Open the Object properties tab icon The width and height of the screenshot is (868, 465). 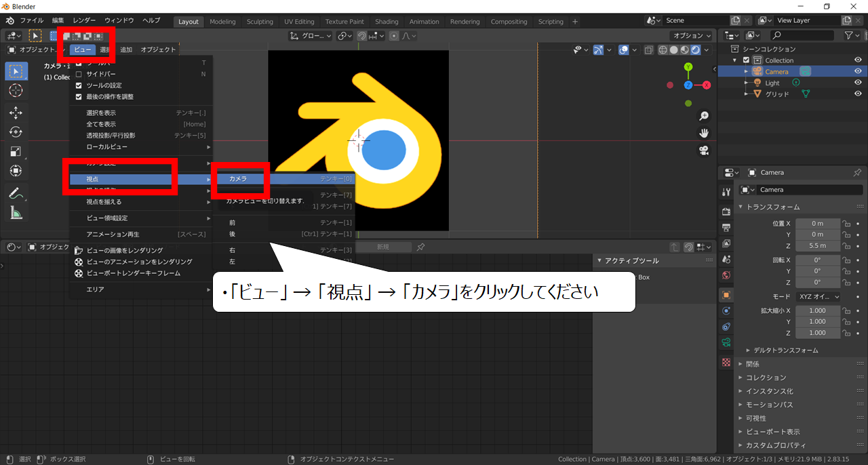(x=726, y=295)
